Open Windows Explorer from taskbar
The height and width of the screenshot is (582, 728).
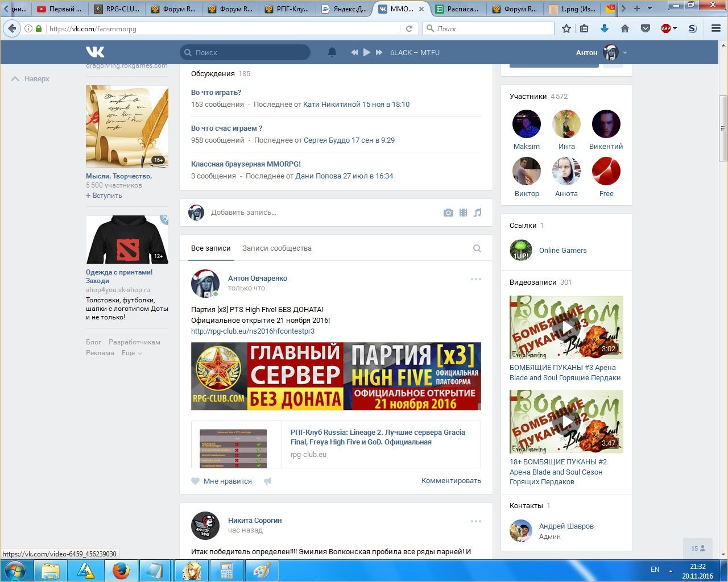[x=51, y=571]
